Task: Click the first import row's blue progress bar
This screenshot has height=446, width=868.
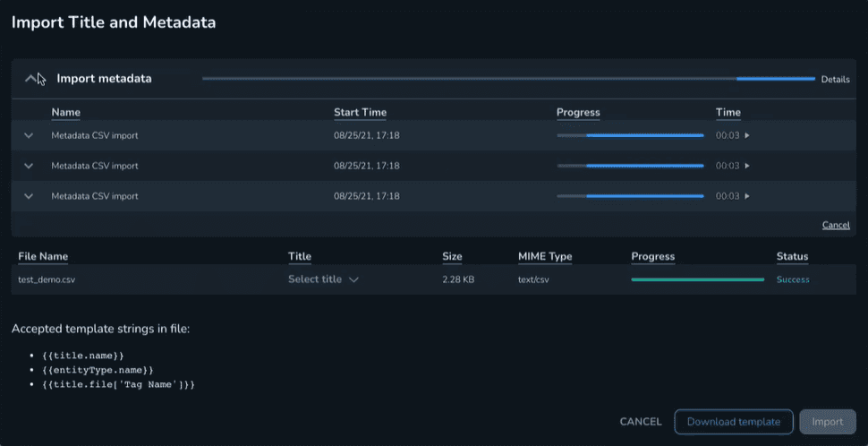Action: tap(630, 135)
